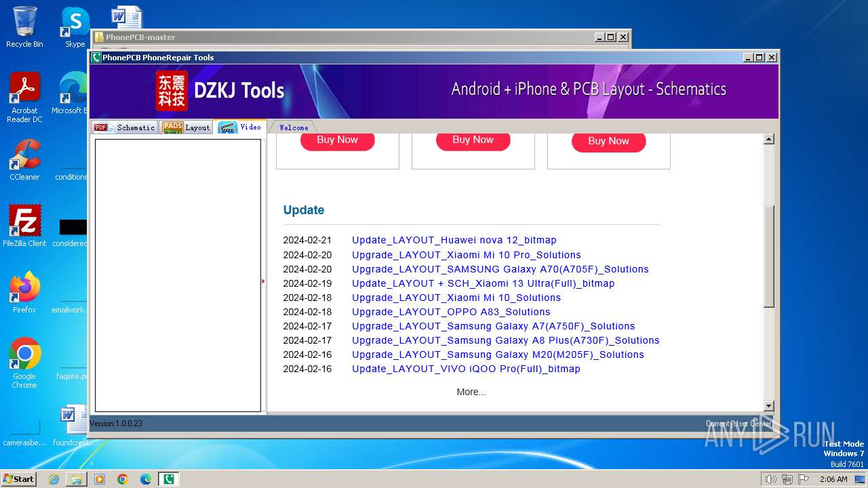Open Windows Explorer taskbar icon
The width and height of the screenshot is (868, 488).
(x=77, y=479)
